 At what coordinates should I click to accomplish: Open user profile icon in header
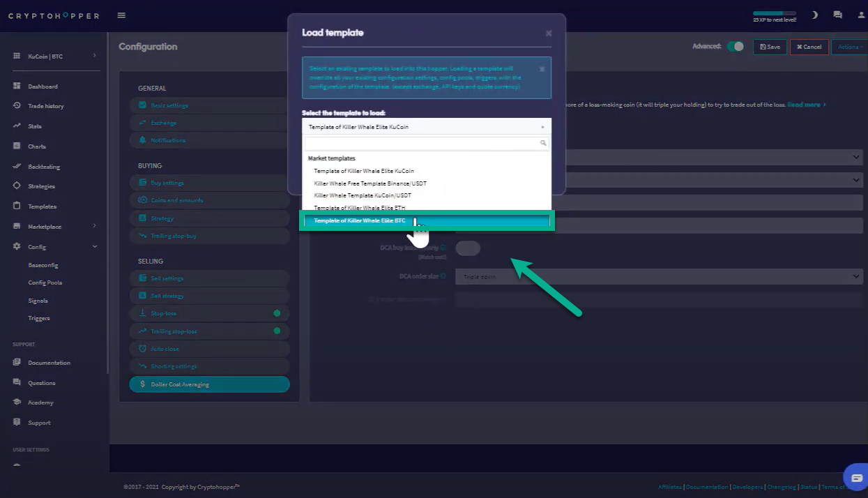tap(860, 15)
